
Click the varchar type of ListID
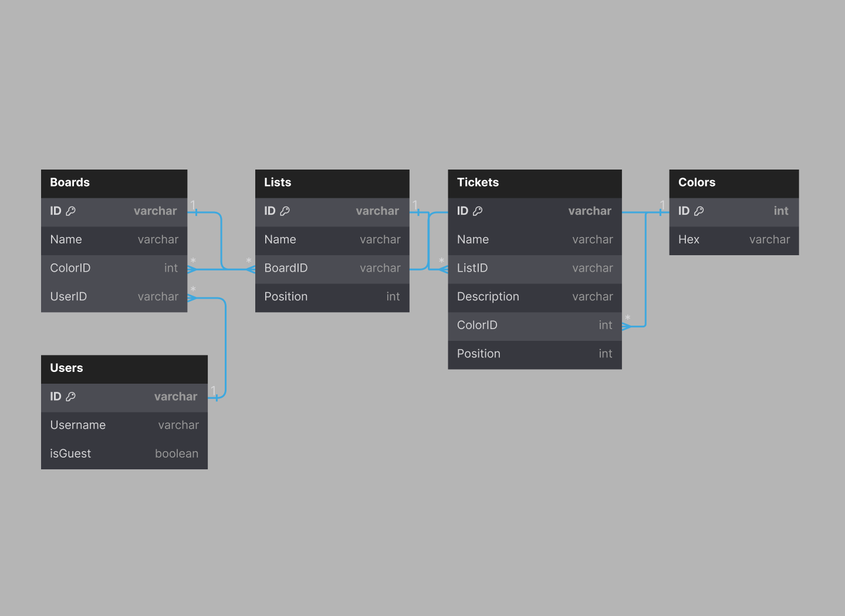click(x=593, y=269)
